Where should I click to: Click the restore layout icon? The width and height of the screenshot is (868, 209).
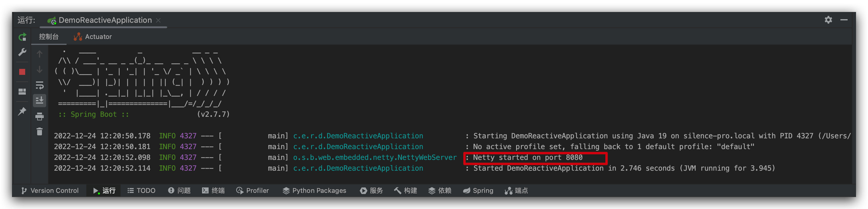[x=22, y=92]
